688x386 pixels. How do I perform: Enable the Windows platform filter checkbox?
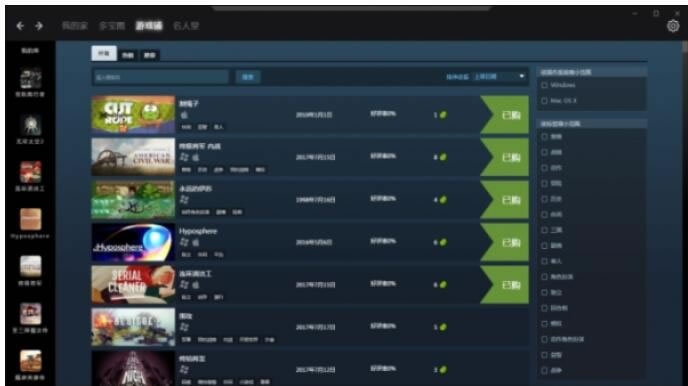545,85
